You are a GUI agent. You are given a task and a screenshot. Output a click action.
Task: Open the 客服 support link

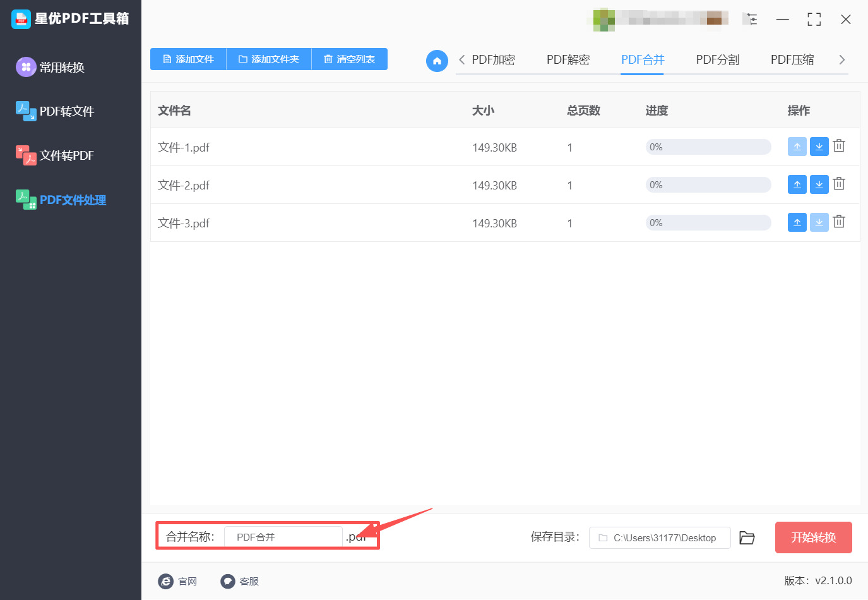coord(240,581)
